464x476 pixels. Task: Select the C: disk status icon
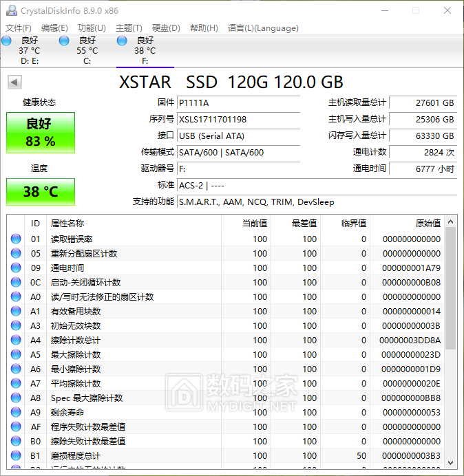tap(65, 41)
